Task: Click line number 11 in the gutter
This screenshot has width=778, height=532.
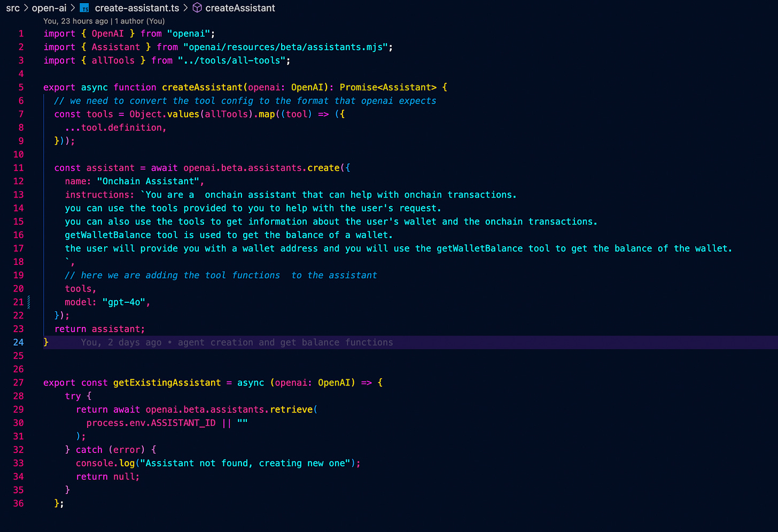Action: 19,168
